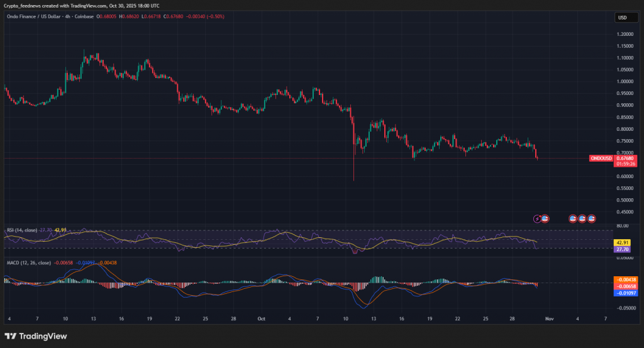Image resolution: width=644 pixels, height=348 pixels.
Task: Click the yellow 42.91 RSI value tag
Action: 623,242
